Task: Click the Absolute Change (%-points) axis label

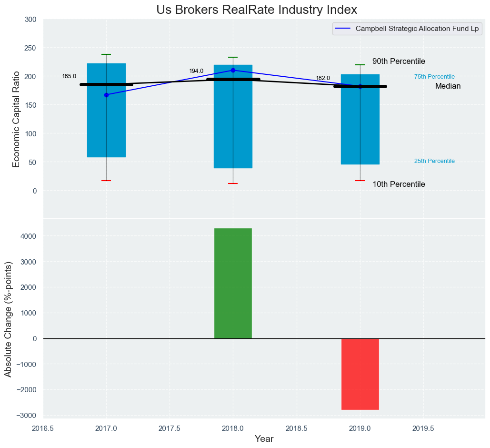Action: tap(8, 319)
